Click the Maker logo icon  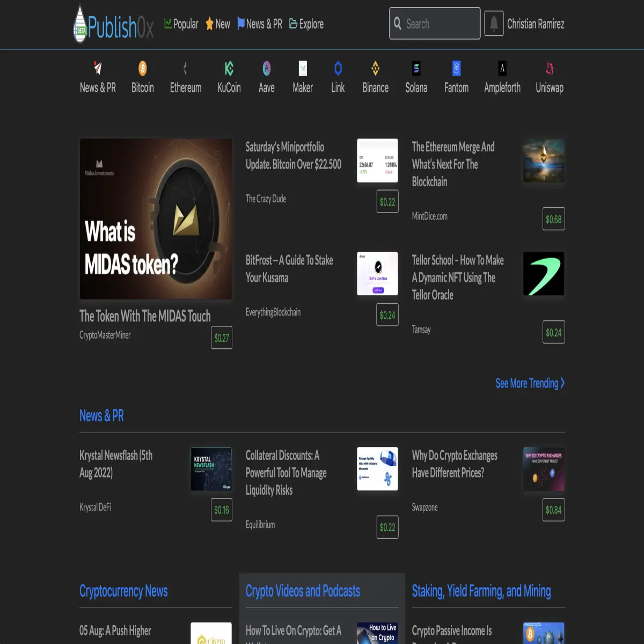[x=303, y=68]
